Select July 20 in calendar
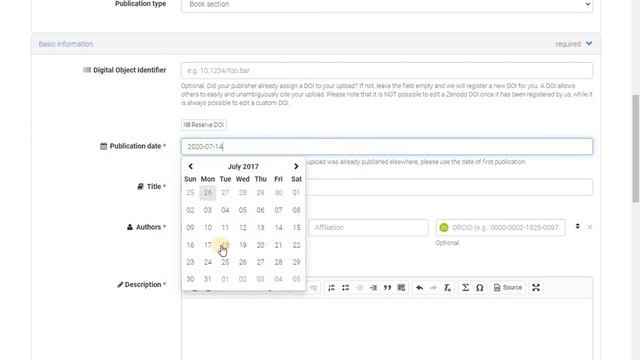 (260, 245)
